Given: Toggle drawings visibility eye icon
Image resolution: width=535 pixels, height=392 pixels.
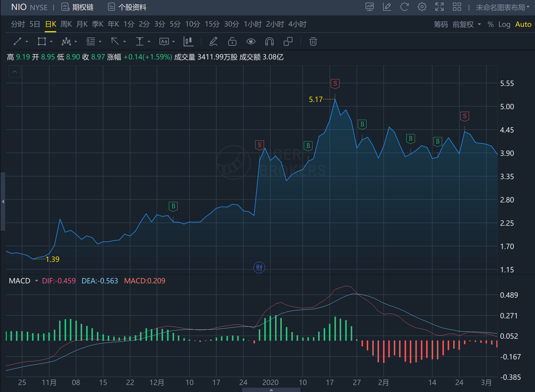Looking at the screenshot, I should pyautogui.click(x=251, y=42).
